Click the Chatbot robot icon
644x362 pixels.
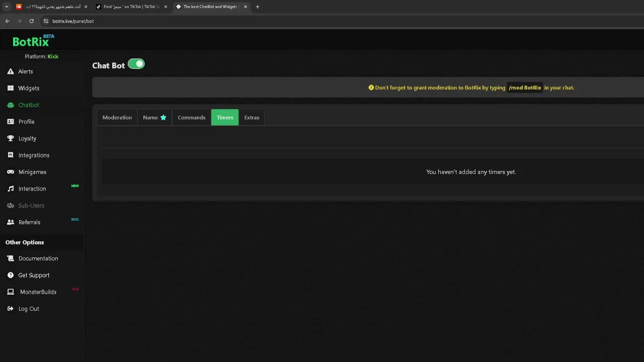point(11,105)
